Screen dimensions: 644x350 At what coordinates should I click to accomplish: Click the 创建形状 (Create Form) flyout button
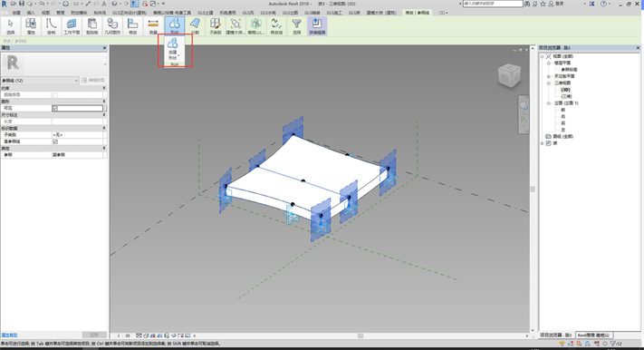point(173,49)
